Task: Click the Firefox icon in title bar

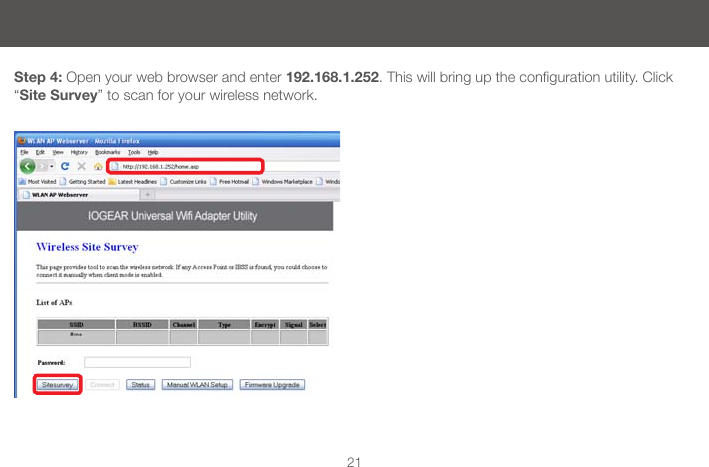Action: click(22, 141)
